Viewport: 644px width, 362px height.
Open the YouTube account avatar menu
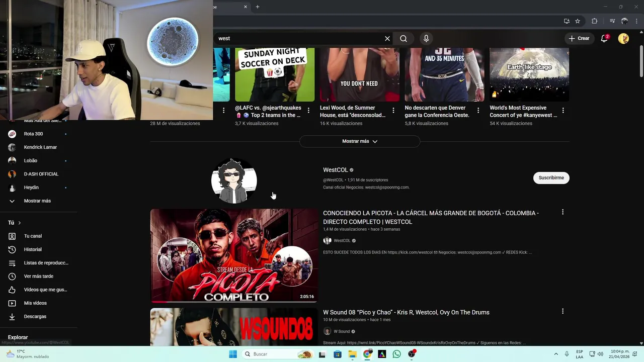[623, 38]
